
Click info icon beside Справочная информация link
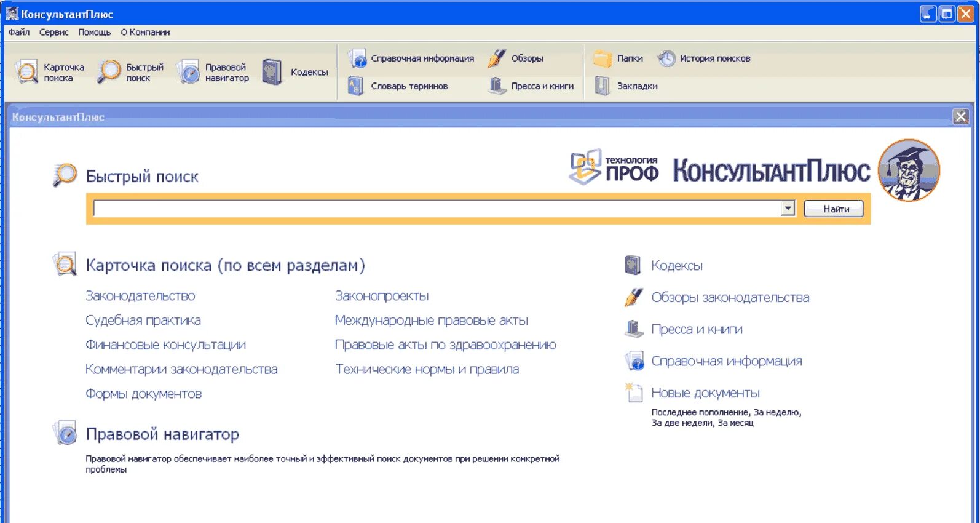pos(634,361)
